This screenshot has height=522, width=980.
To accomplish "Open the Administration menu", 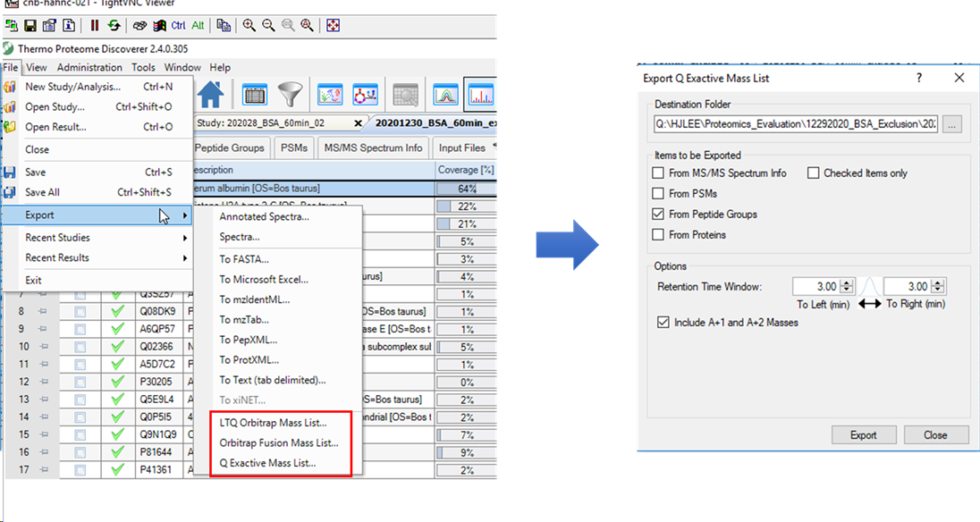I will pyautogui.click(x=89, y=67).
